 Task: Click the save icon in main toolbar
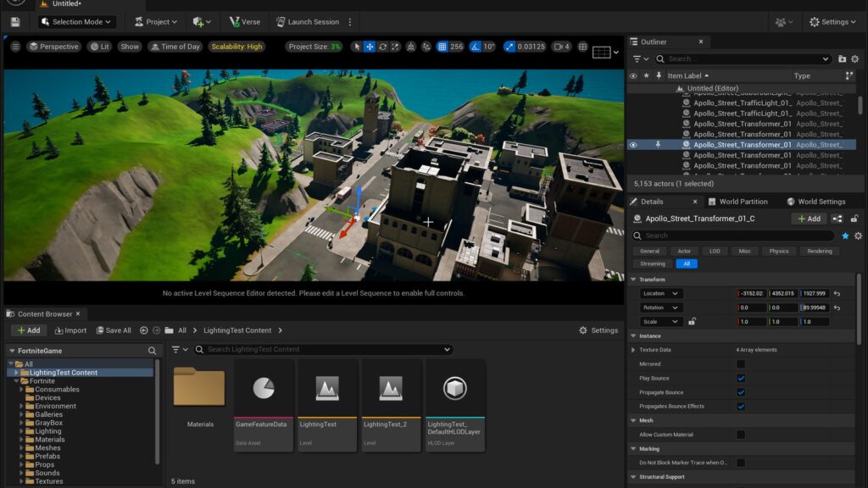coord(15,22)
